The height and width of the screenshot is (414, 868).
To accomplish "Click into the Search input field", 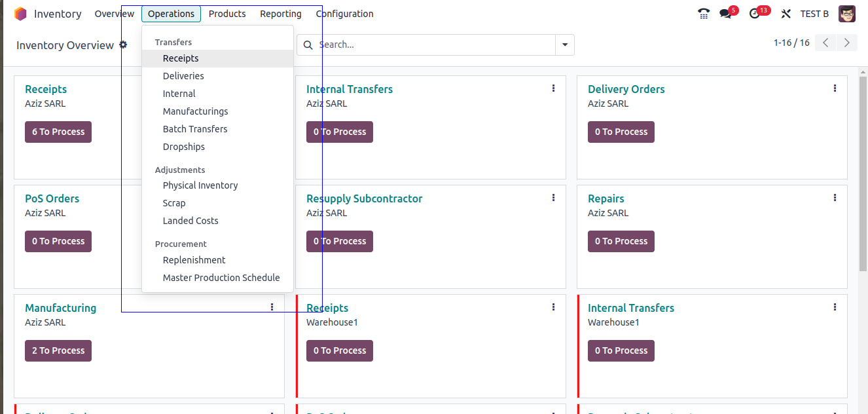I will tap(432, 45).
